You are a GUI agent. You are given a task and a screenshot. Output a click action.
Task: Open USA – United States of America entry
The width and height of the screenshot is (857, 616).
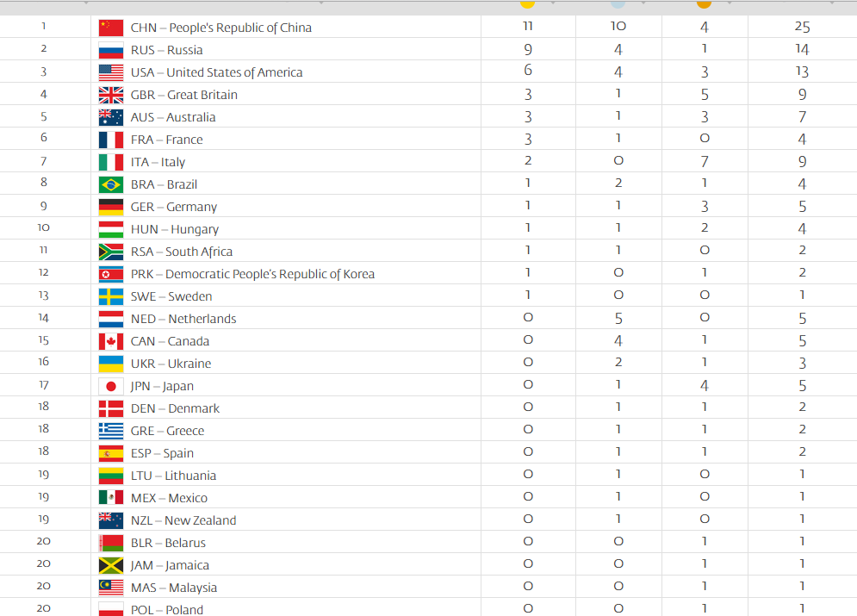tap(216, 72)
